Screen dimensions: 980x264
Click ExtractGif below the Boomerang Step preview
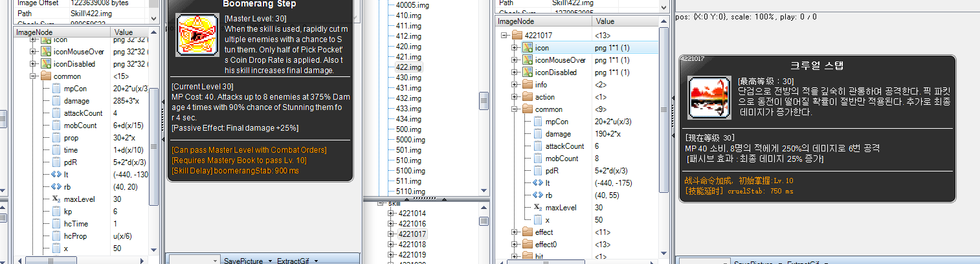point(294,261)
